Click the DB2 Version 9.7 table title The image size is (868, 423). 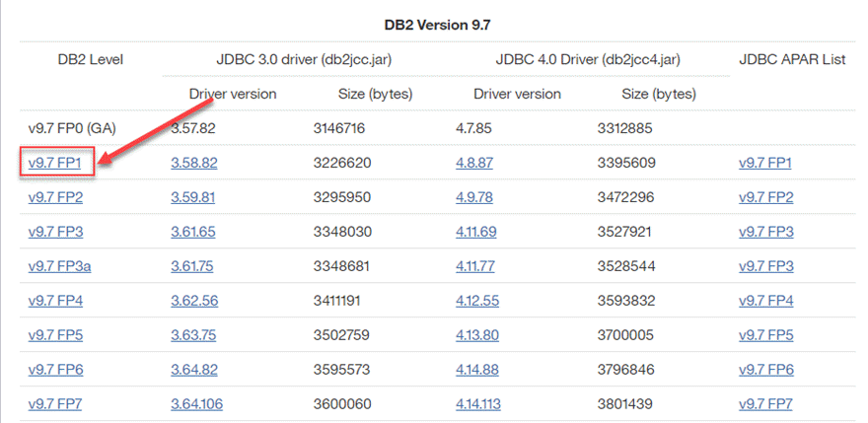pyautogui.click(x=437, y=26)
